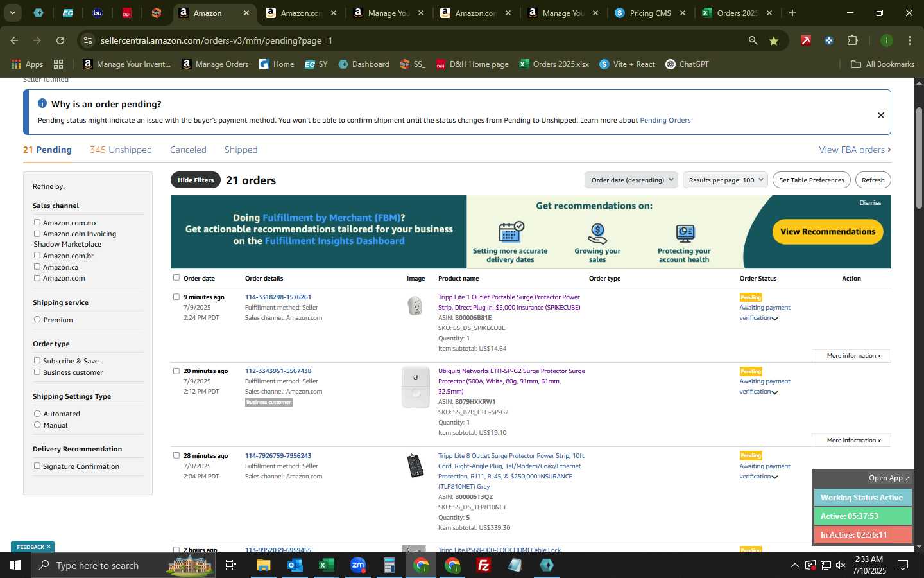Open the Manage Orders bookmark
Screen dimensions: 924x578
[x=215, y=64]
